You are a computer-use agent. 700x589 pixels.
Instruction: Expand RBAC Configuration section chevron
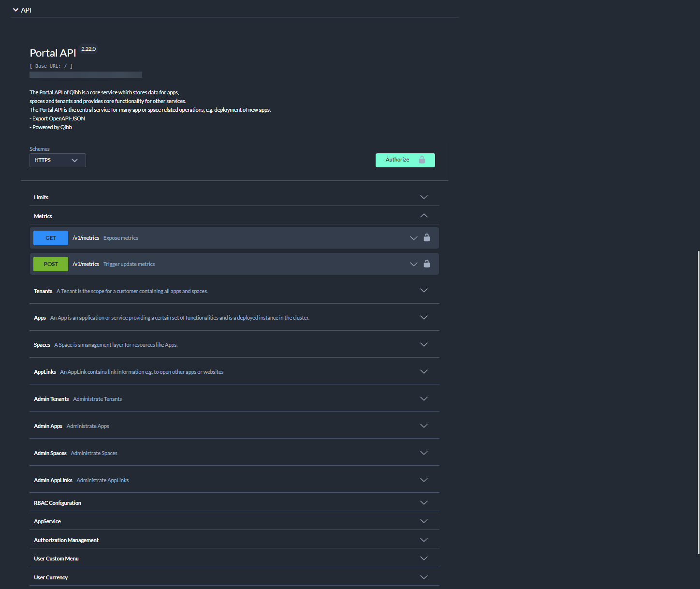[423, 503]
